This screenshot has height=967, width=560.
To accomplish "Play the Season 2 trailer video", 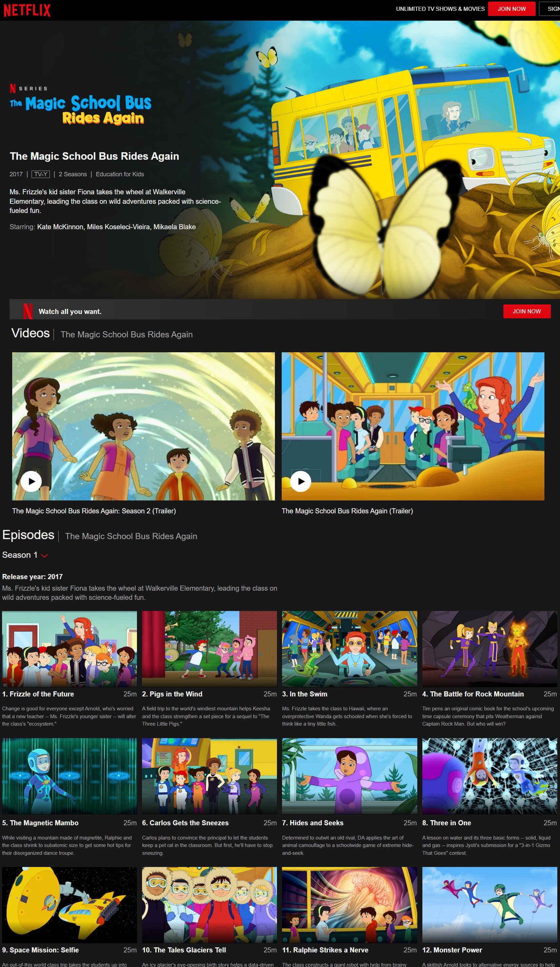I will [x=31, y=481].
